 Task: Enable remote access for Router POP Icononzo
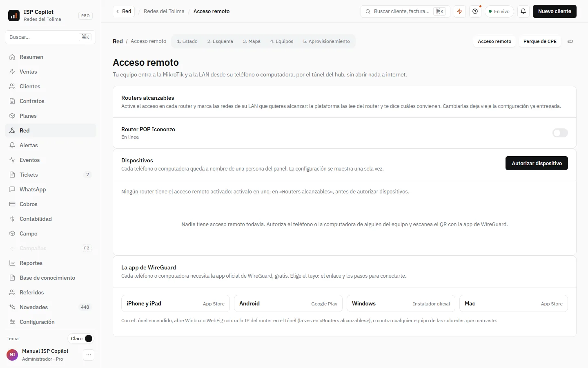(560, 133)
